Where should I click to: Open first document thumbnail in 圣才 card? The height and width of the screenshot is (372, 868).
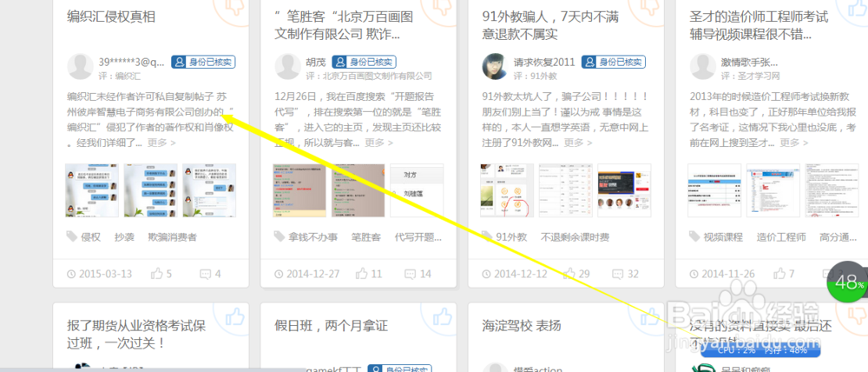[x=714, y=190]
